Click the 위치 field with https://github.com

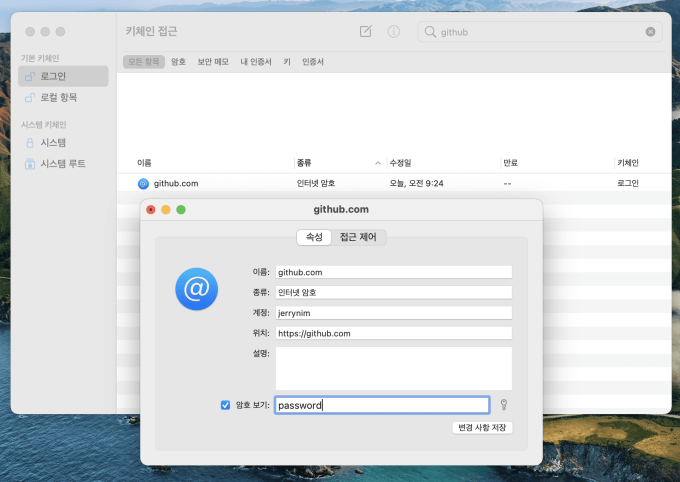393,333
